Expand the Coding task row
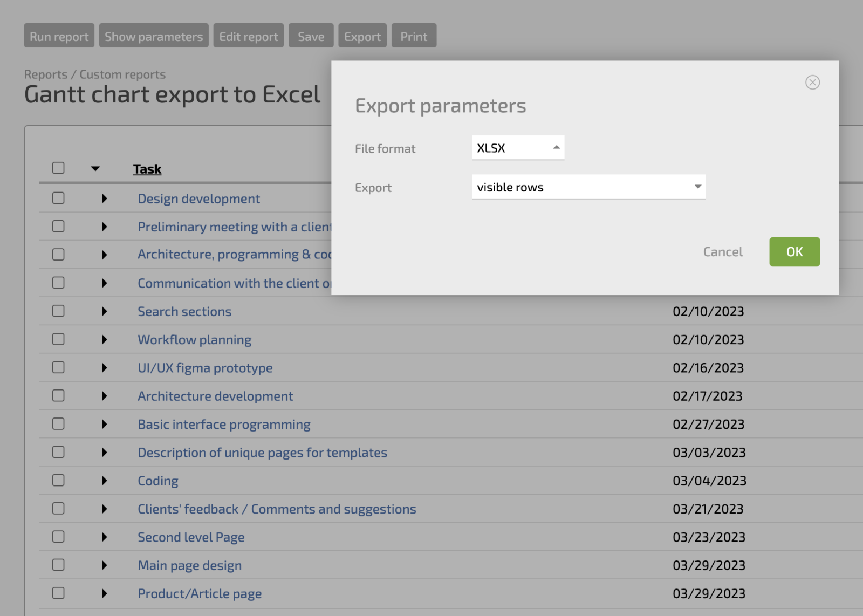This screenshot has height=616, width=863. 105,480
